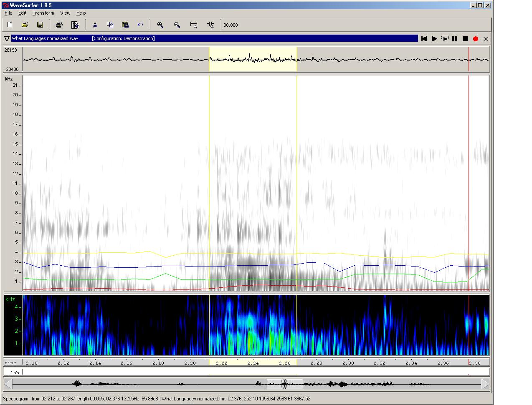Click the Paste clipboard icon
Image resolution: width=532 pixels, height=405 pixels.
pos(125,25)
